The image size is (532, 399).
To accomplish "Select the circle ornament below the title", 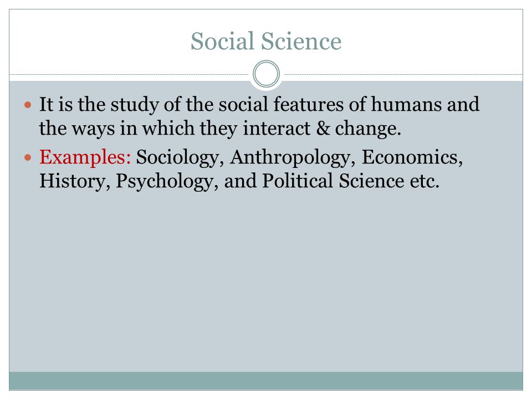I will coord(267,74).
